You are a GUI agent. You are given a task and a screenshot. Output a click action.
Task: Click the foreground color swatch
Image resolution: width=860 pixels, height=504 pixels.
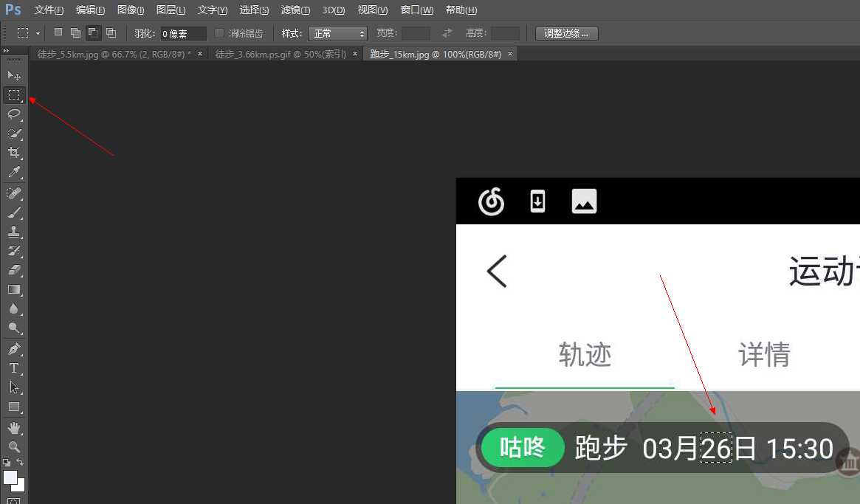(10, 477)
